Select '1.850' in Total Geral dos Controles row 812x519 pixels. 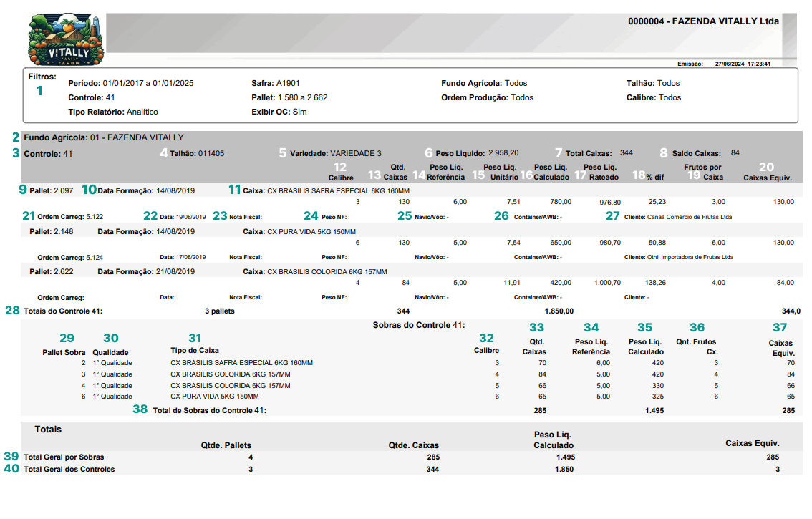[x=564, y=470]
